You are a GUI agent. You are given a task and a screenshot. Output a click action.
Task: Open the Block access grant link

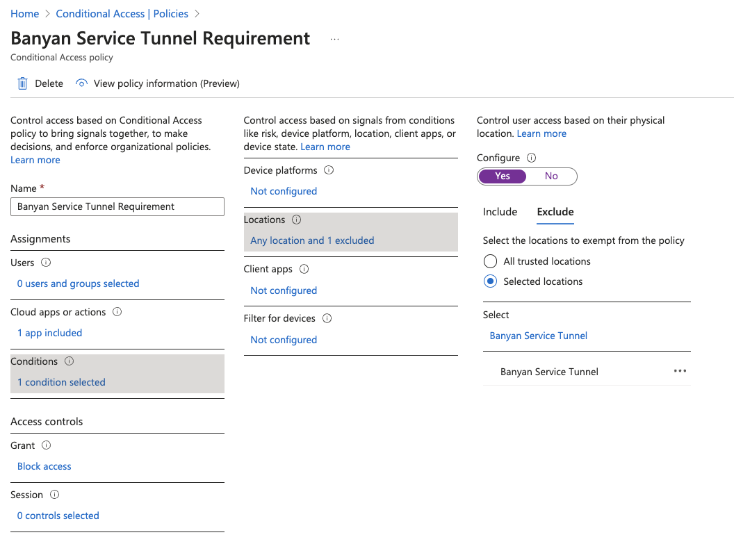pyautogui.click(x=44, y=466)
